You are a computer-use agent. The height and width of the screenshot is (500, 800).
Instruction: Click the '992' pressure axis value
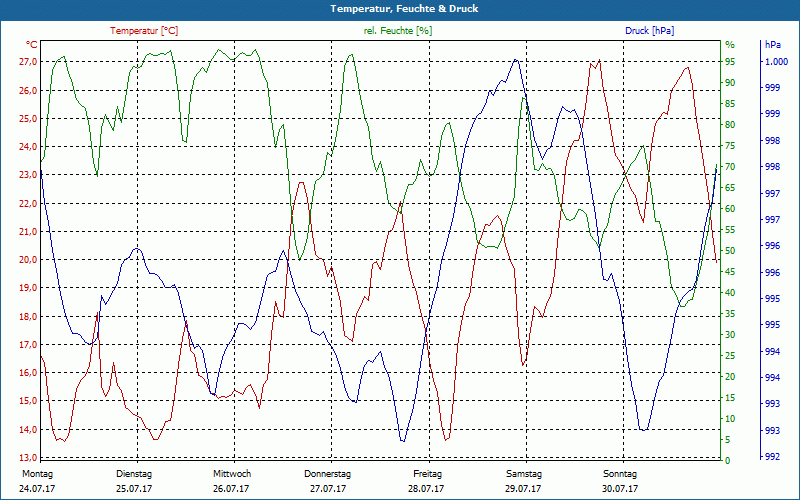[772, 457]
